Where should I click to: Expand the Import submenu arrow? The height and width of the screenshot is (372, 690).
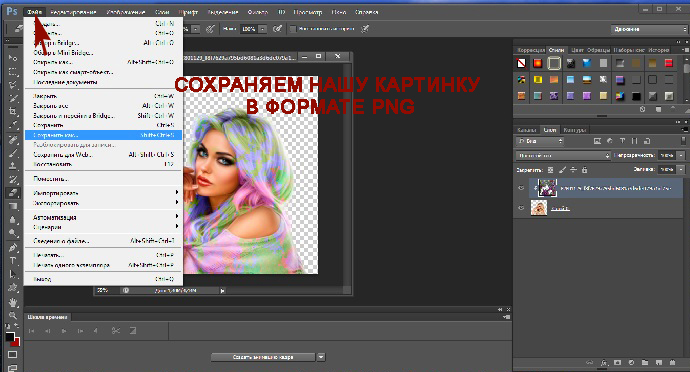(177, 193)
